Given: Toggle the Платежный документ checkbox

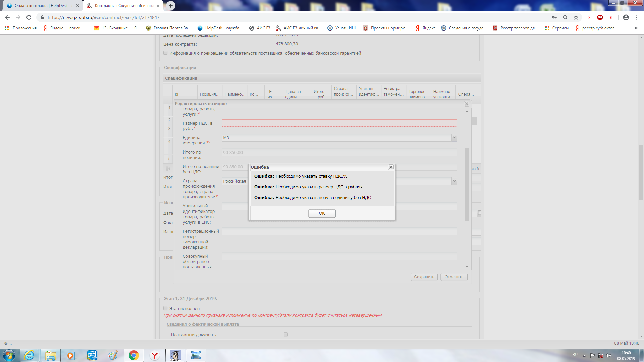Looking at the screenshot, I should point(286,334).
